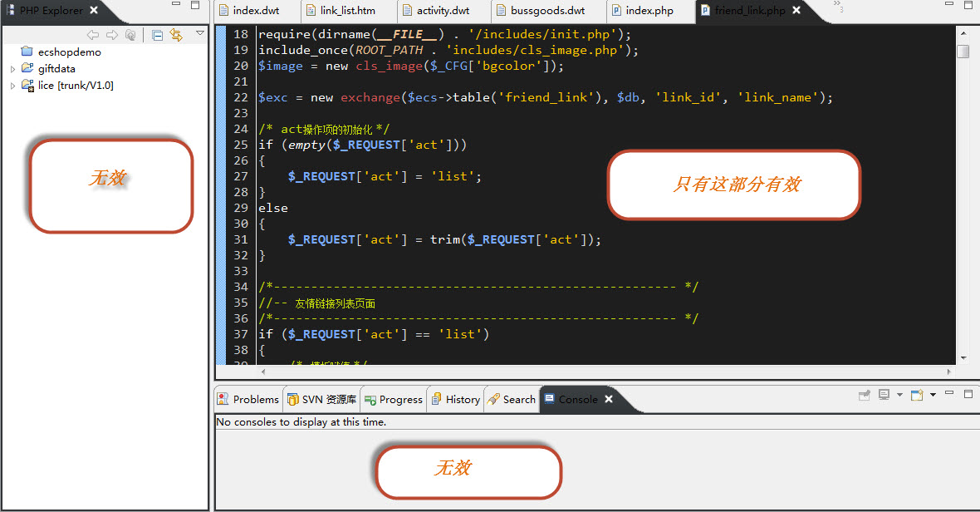Click the Forward arrow in PHP Explorer
This screenshot has width=980, height=512.
click(112, 35)
